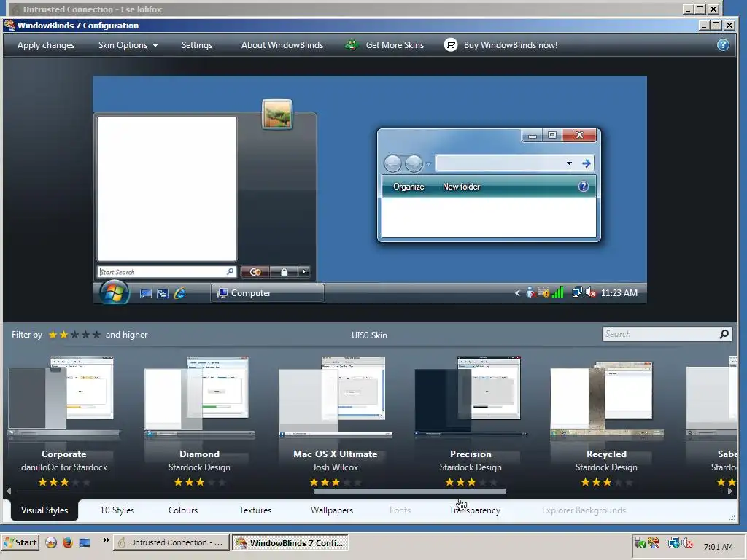Set the rating filter to five stars
The height and width of the screenshot is (560, 747).
pos(97,335)
